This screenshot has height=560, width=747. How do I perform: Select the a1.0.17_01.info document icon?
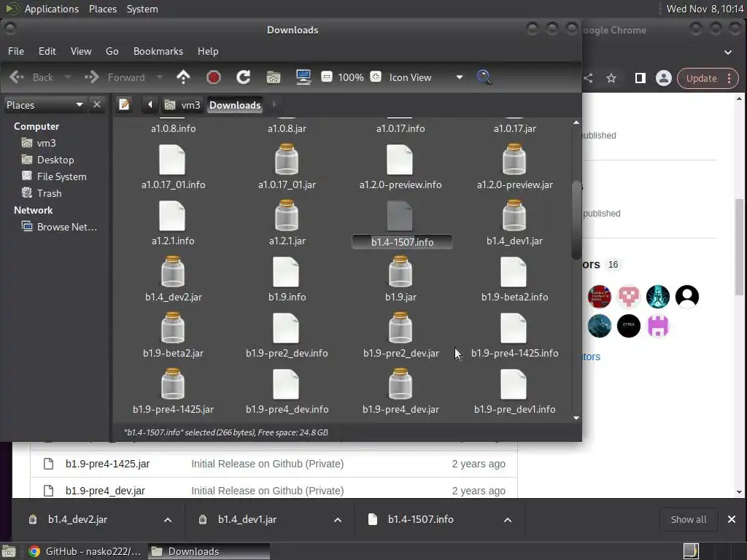click(172, 160)
